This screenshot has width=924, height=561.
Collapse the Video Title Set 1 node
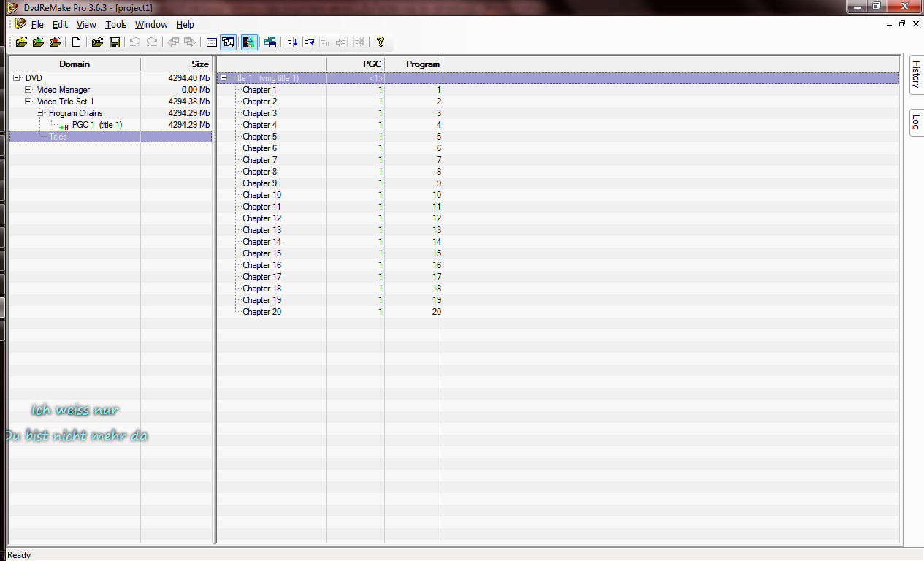(x=28, y=102)
